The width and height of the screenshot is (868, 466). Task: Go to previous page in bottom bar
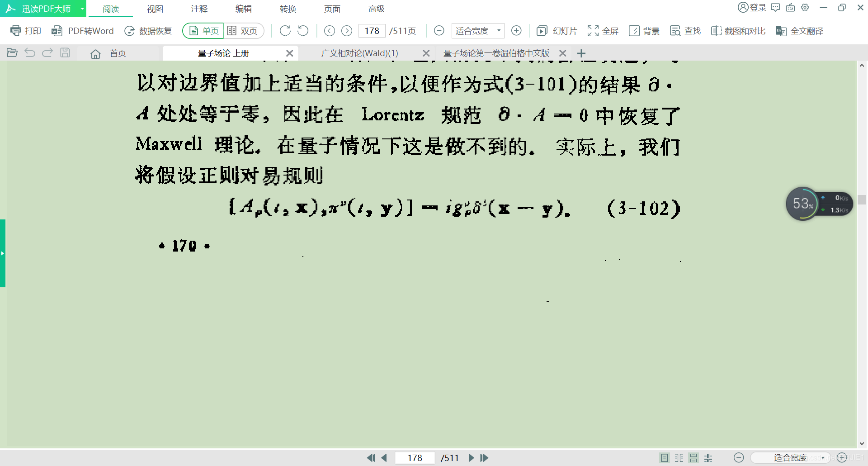(x=384, y=458)
